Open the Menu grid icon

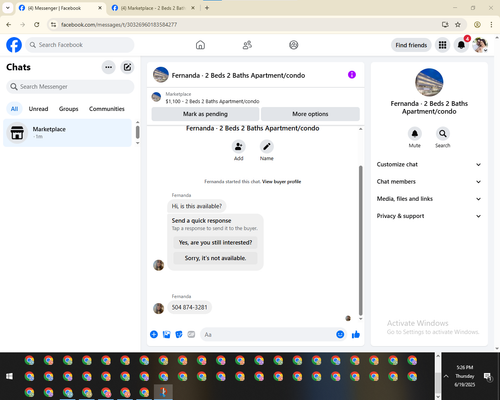442,45
